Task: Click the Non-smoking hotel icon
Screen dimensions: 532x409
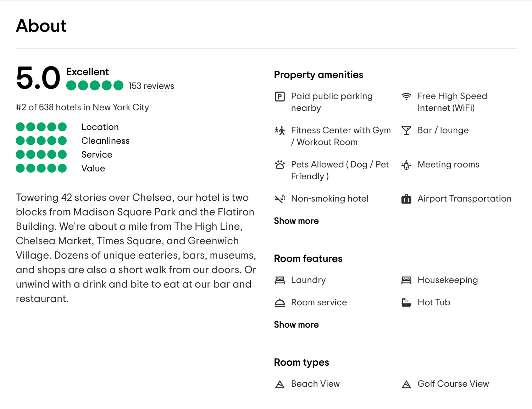Action: tap(280, 199)
